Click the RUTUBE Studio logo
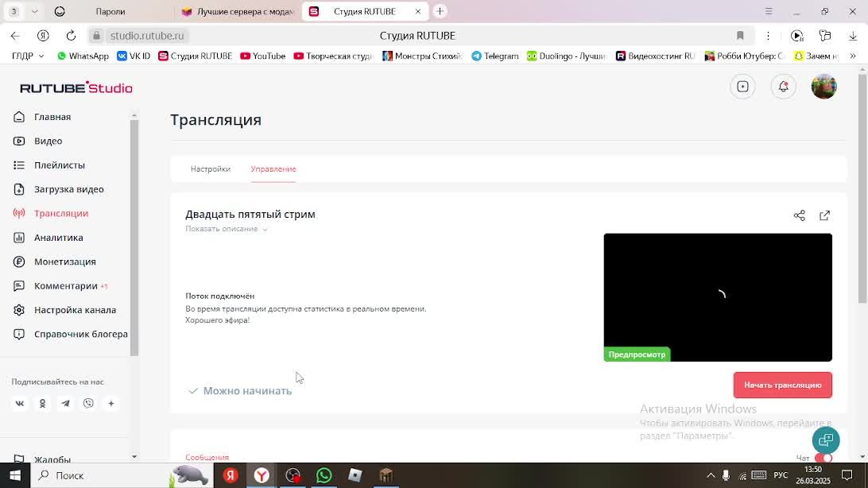Screen dimensions: 868x488 tap(76, 87)
